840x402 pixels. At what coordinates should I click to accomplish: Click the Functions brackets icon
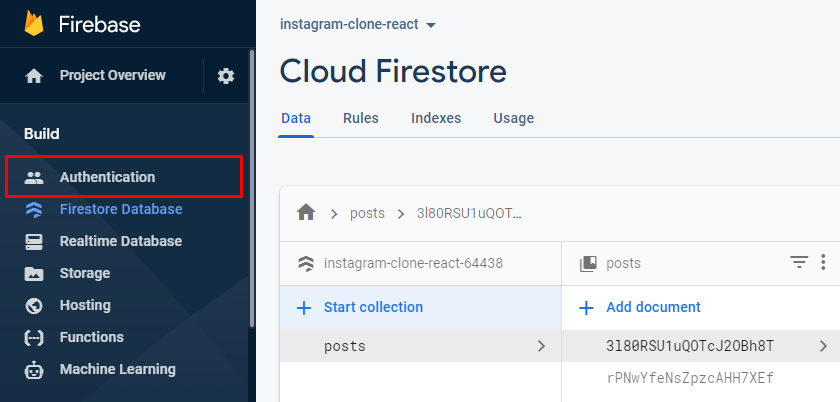pos(34,337)
